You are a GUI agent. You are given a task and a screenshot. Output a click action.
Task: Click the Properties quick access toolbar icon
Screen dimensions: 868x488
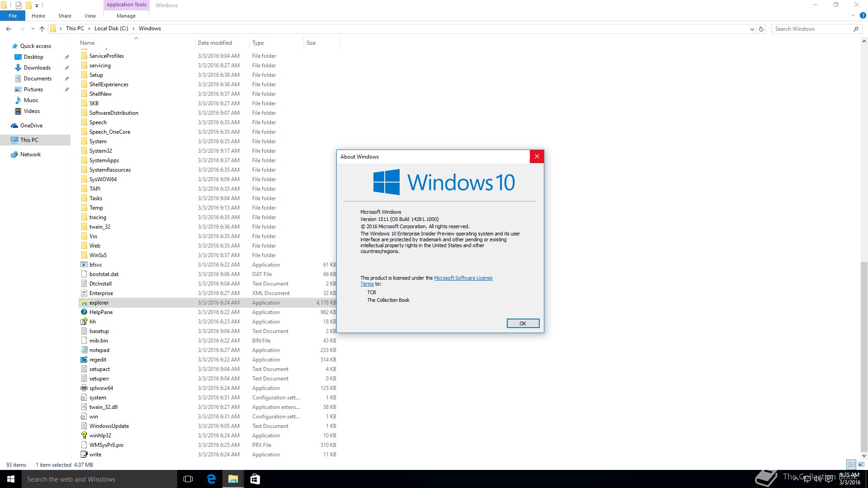pyautogui.click(x=19, y=5)
